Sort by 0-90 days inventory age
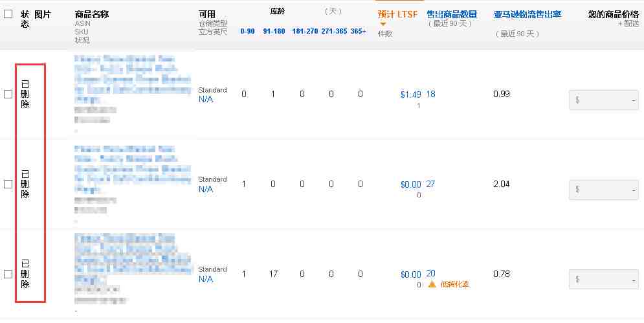 (248, 31)
